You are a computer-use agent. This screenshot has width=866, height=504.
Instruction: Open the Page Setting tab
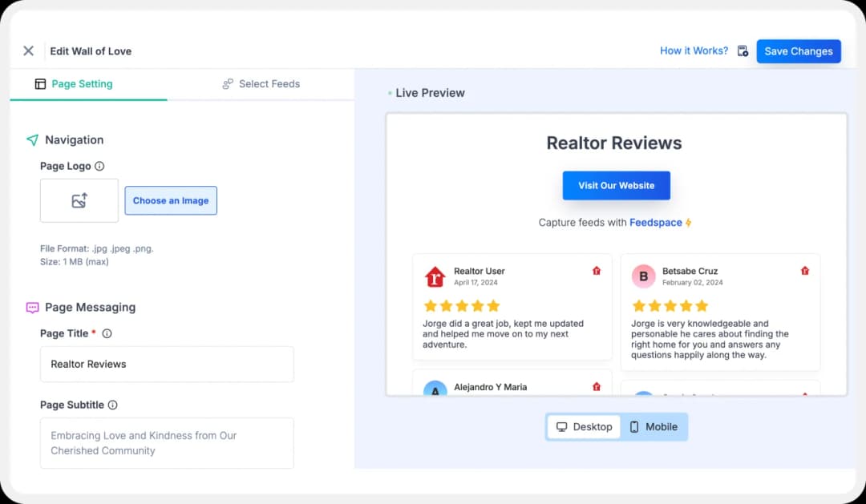pyautogui.click(x=74, y=84)
